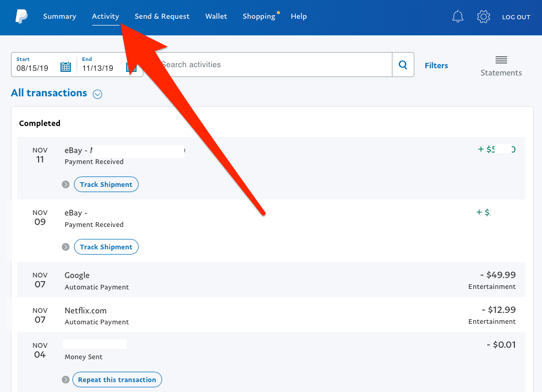542x392 pixels.
Task: Open the Start date calendar picker
Action: click(x=66, y=67)
